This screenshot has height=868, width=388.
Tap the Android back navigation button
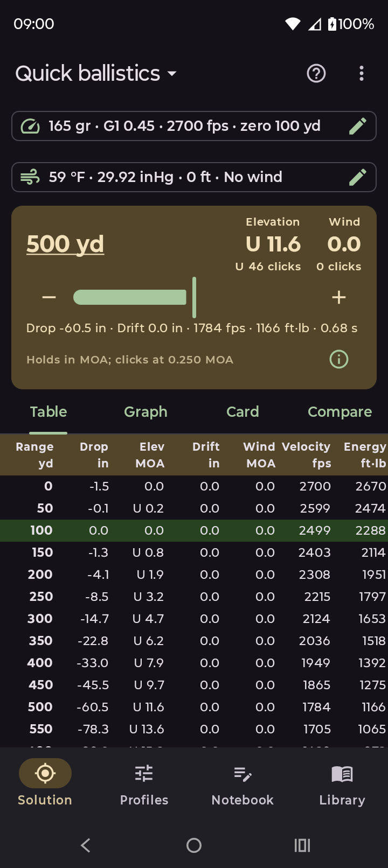86,845
